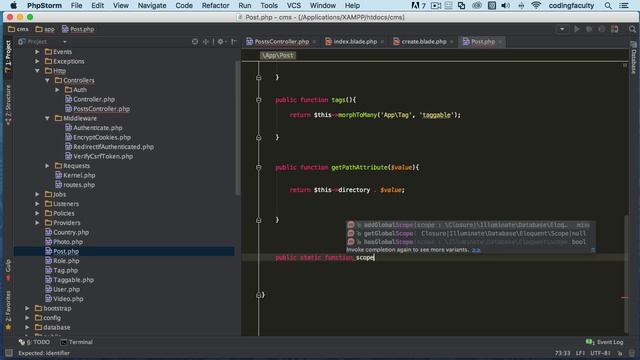Collapse the Http folder
The height and width of the screenshot is (360, 640).
pos(37,71)
